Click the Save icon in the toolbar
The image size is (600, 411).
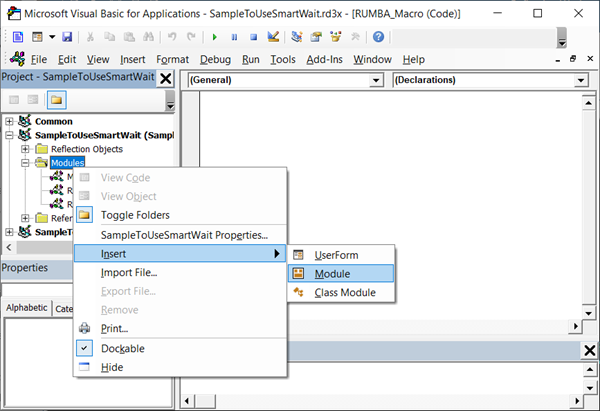coord(66,37)
